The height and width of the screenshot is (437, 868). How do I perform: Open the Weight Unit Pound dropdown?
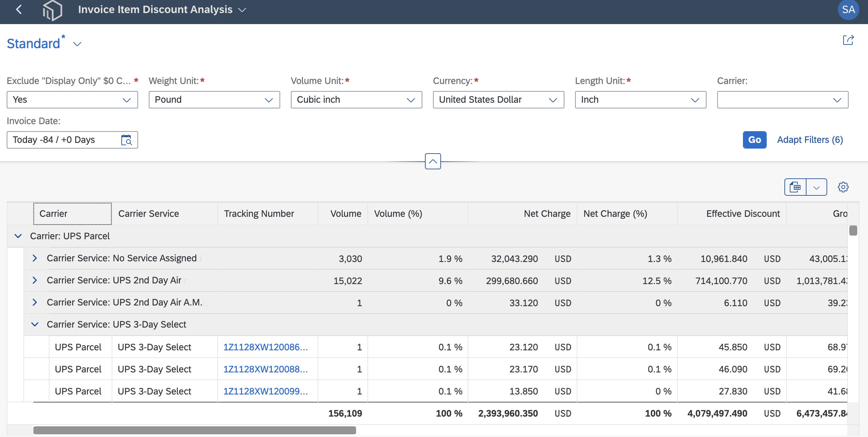(x=214, y=100)
